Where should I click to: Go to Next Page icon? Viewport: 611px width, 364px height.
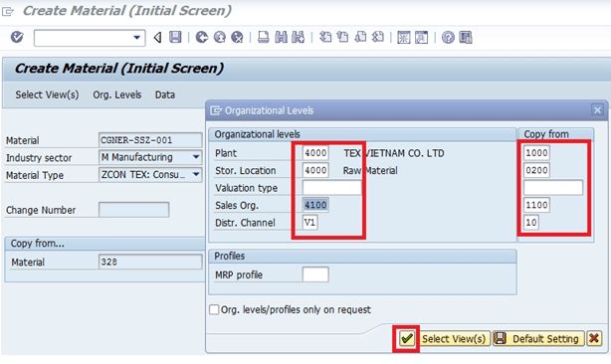coord(360,38)
